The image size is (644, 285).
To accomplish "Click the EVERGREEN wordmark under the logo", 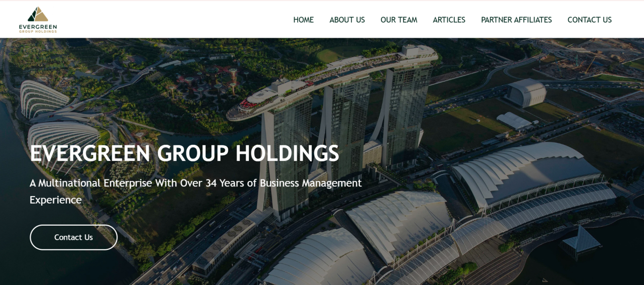I will tap(38, 27).
